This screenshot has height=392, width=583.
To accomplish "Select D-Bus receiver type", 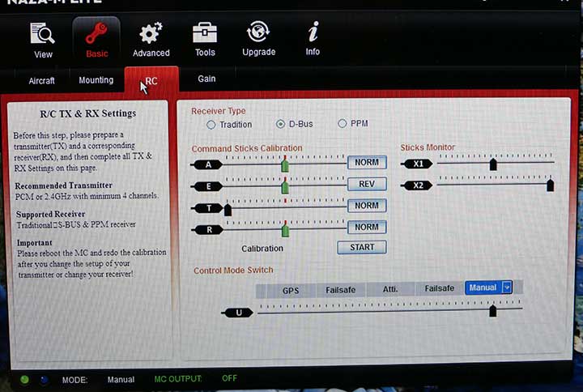I will pos(280,124).
